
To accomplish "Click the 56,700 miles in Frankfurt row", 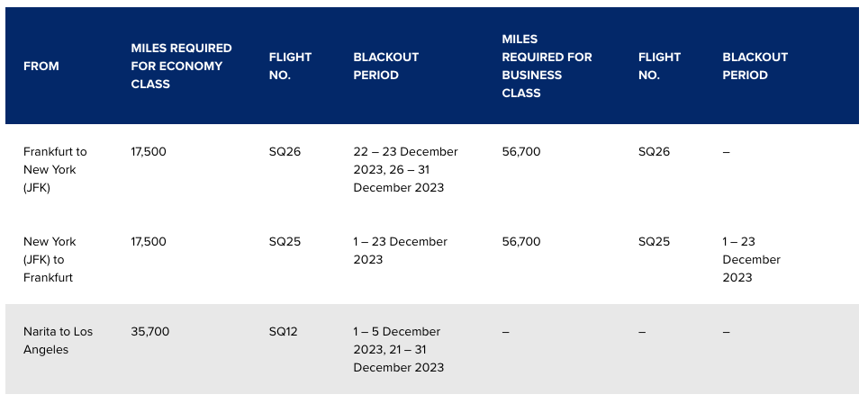I will point(521,151).
